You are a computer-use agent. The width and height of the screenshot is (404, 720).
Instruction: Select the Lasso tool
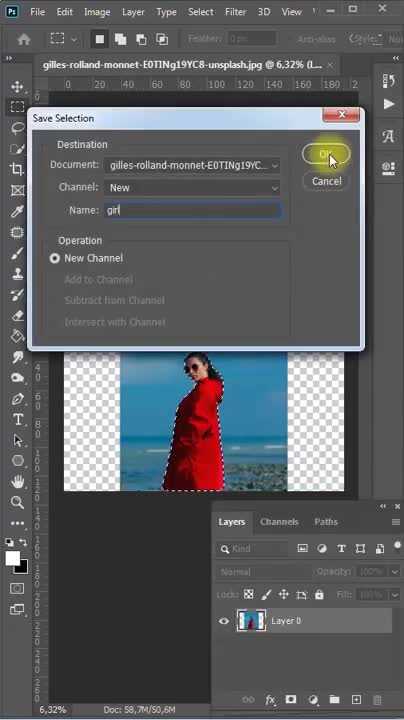17,128
